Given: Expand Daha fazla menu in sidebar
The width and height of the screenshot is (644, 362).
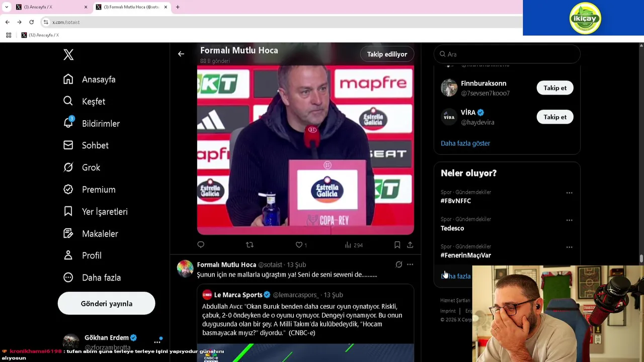Looking at the screenshot, I should [92, 278].
